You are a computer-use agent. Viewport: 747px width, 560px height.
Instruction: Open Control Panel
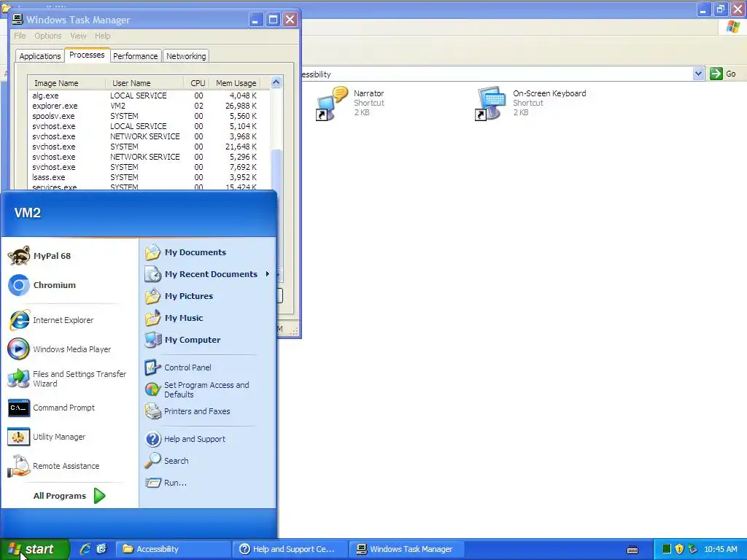click(178, 367)
